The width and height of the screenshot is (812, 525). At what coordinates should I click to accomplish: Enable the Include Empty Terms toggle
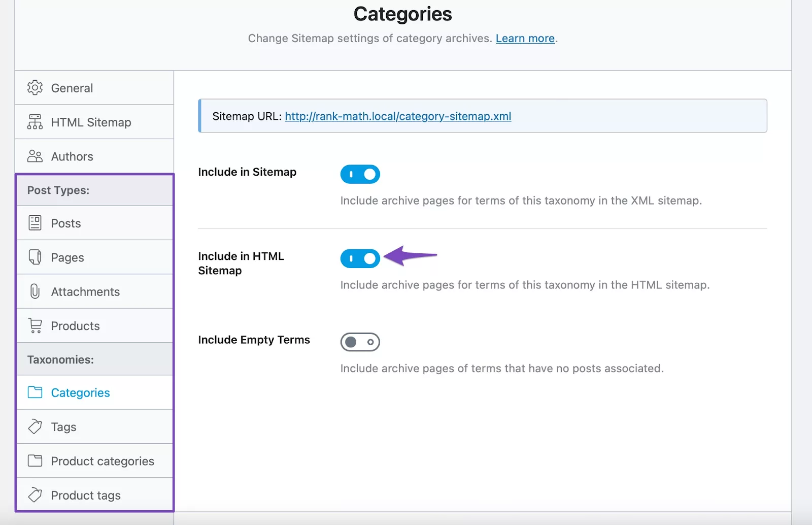(x=360, y=342)
